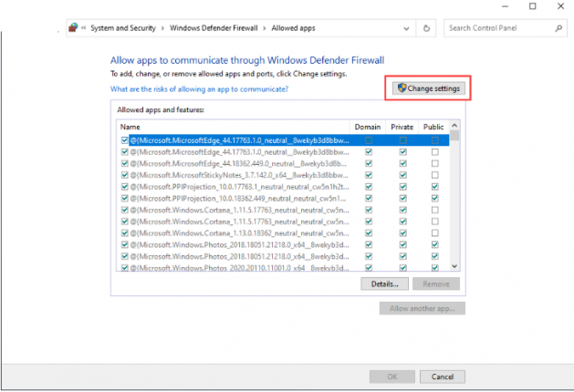The height and width of the screenshot is (392, 574).
Task: Toggle Domain checkbox for PPIProjection_10.0.18362.449
Action: (x=369, y=198)
